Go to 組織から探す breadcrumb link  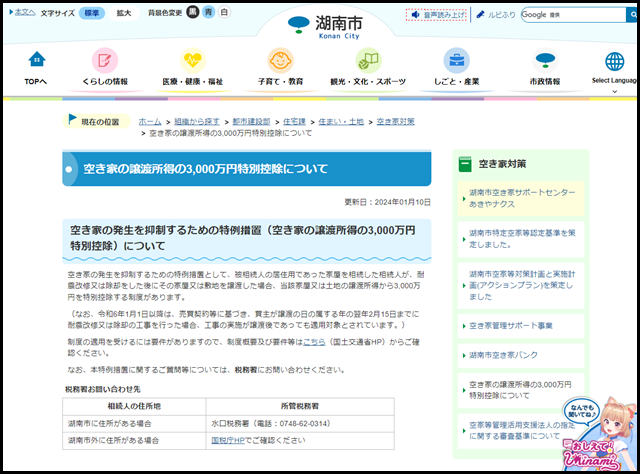pyautogui.click(x=197, y=122)
